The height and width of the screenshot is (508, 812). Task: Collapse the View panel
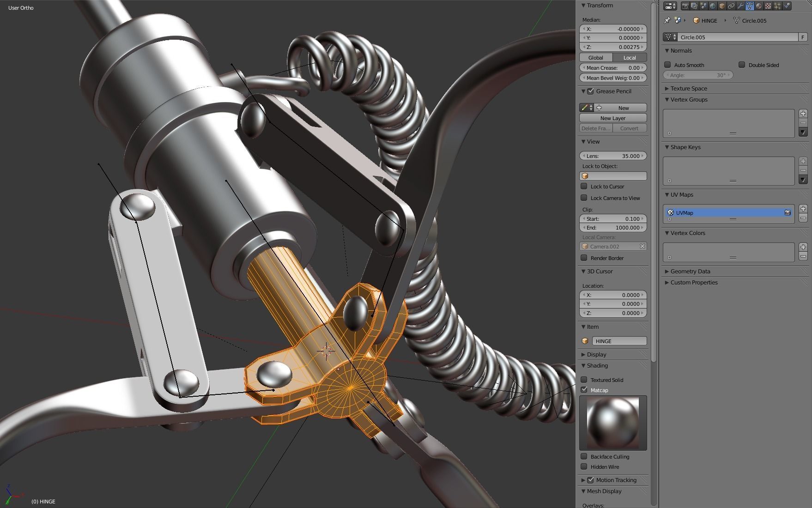(x=583, y=141)
